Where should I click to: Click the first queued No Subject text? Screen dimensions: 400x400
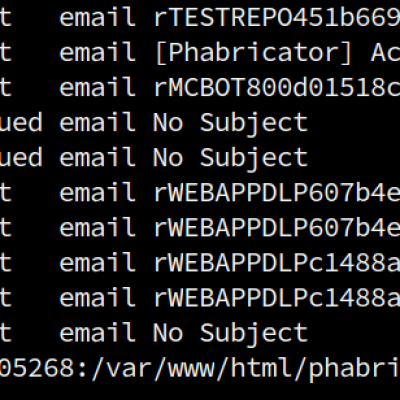pos(230,123)
